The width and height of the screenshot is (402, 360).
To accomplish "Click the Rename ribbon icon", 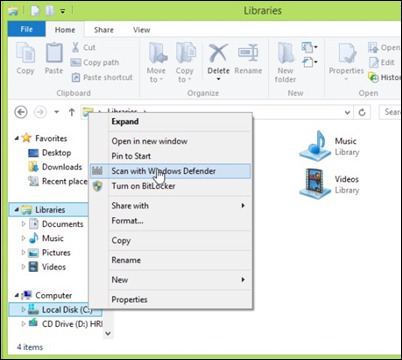I will point(248,53).
